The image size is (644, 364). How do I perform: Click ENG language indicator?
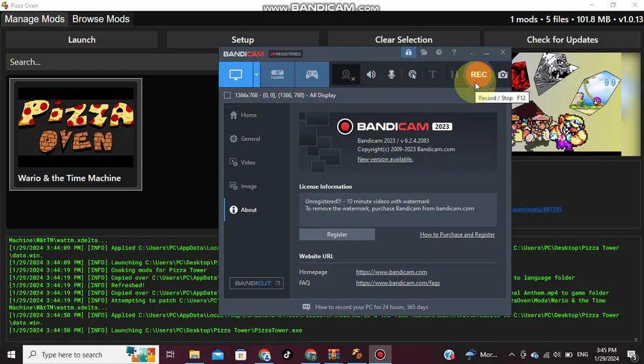[x=582, y=355]
